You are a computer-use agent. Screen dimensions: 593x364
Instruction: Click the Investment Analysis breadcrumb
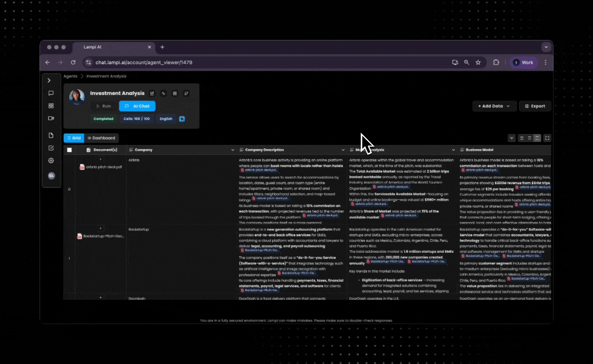coord(106,76)
